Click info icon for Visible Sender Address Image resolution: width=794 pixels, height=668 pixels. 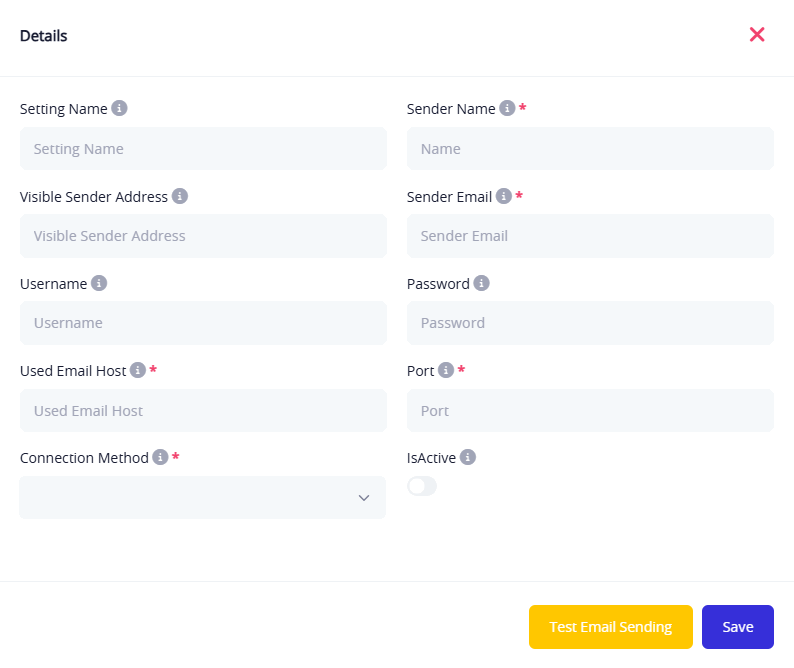[180, 196]
